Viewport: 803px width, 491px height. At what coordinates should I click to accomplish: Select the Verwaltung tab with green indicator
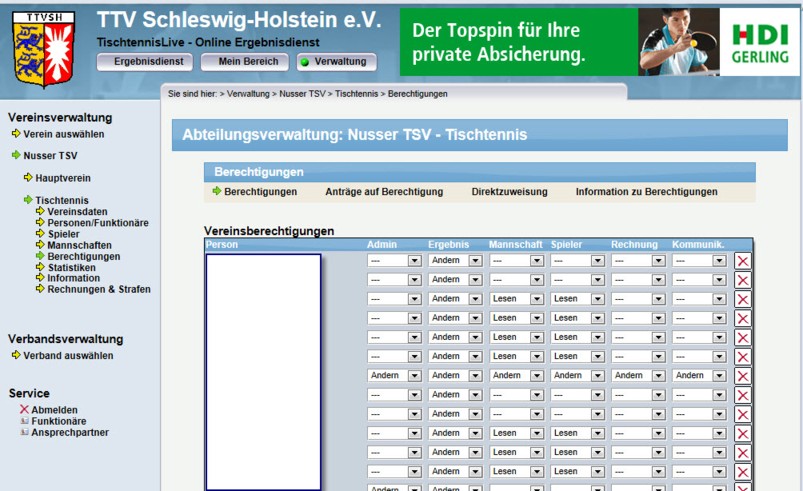(336, 62)
